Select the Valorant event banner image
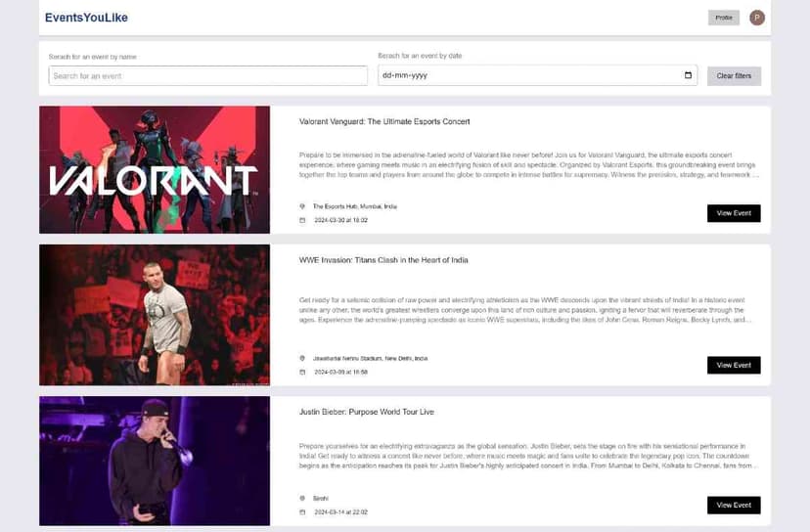The height and width of the screenshot is (532, 810). (x=155, y=169)
